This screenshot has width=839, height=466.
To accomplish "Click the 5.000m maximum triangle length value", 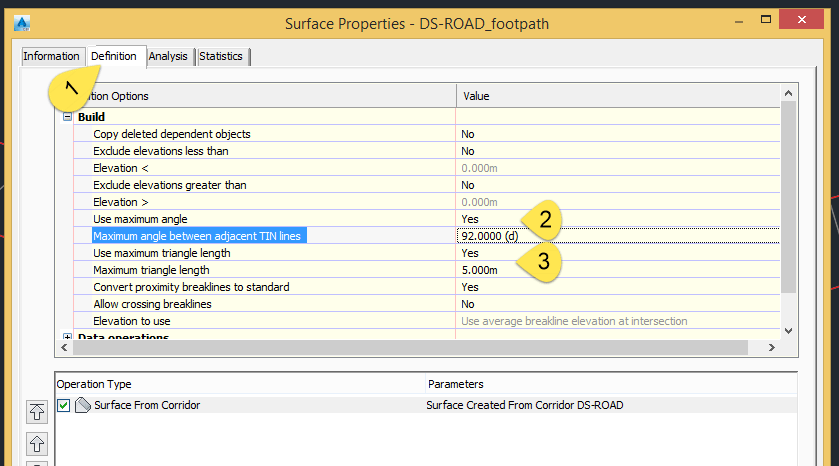I will point(479,270).
